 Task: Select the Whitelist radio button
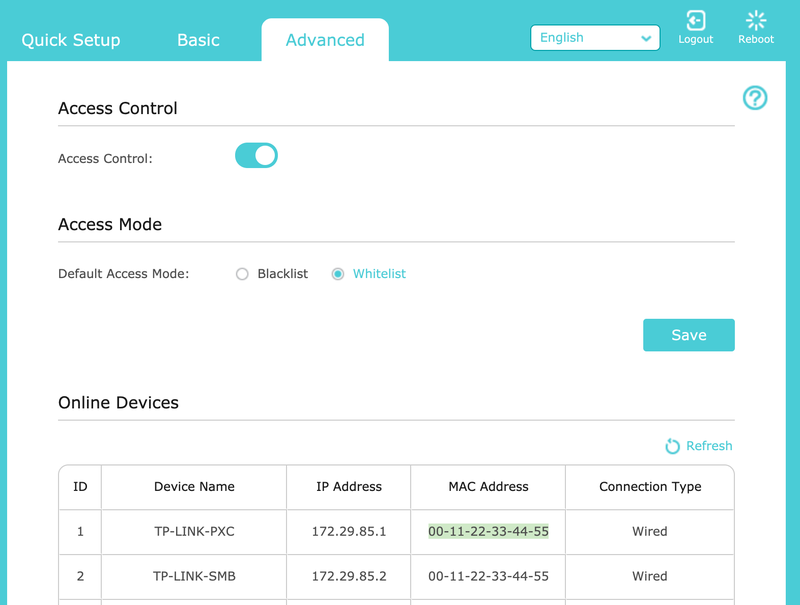(338, 274)
